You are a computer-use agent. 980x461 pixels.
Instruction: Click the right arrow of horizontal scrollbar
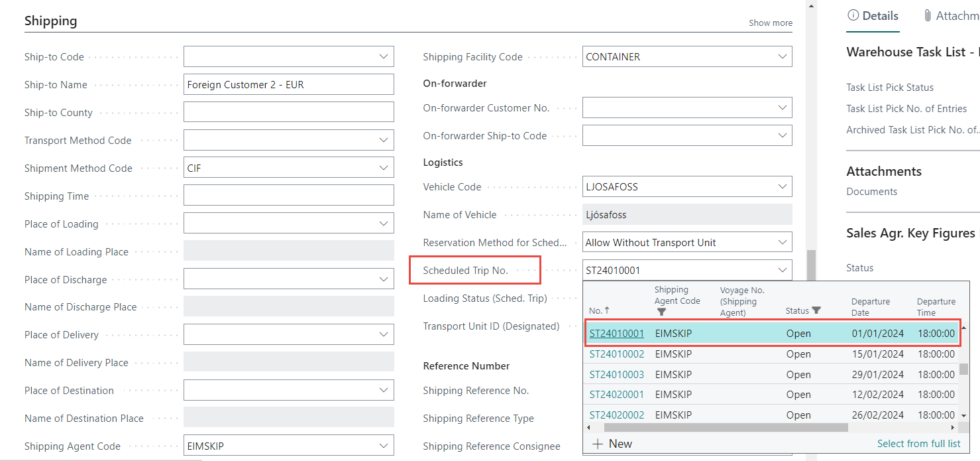click(953, 428)
